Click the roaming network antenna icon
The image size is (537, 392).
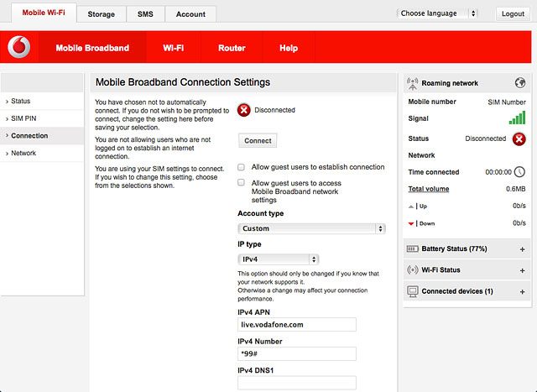pos(412,84)
